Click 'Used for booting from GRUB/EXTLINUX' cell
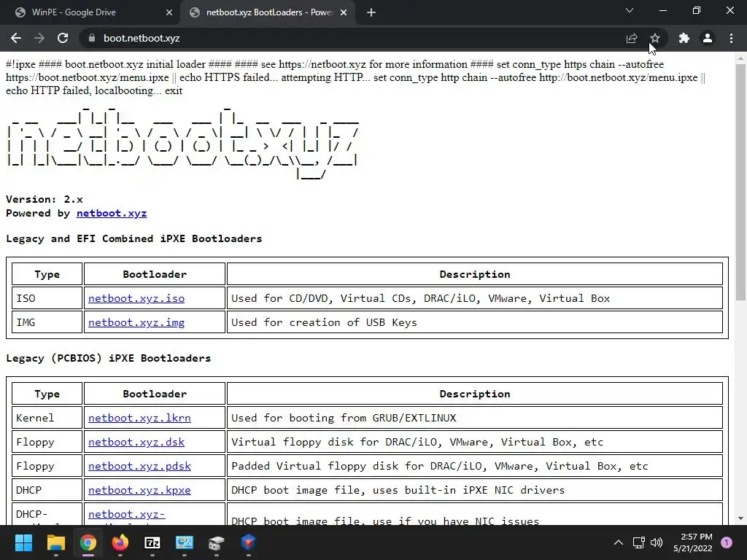 tap(474, 418)
